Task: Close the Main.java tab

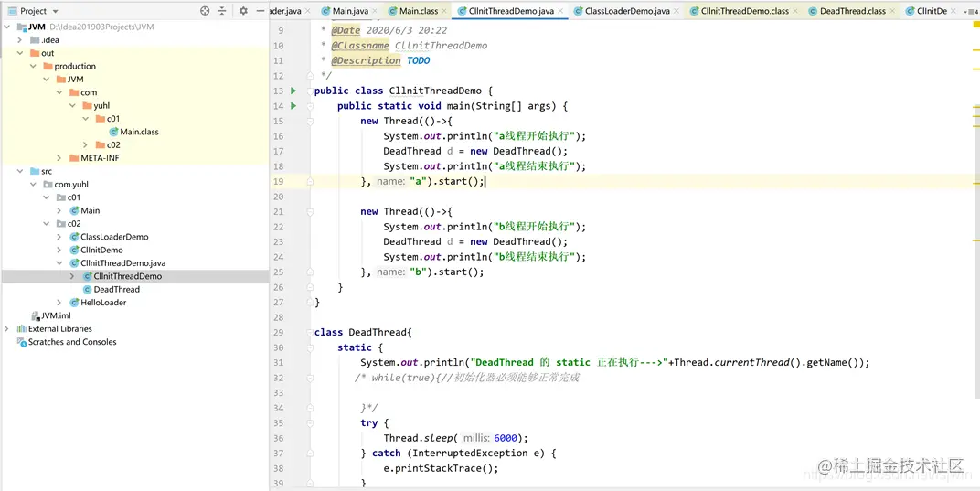Action: pyautogui.click(x=374, y=11)
